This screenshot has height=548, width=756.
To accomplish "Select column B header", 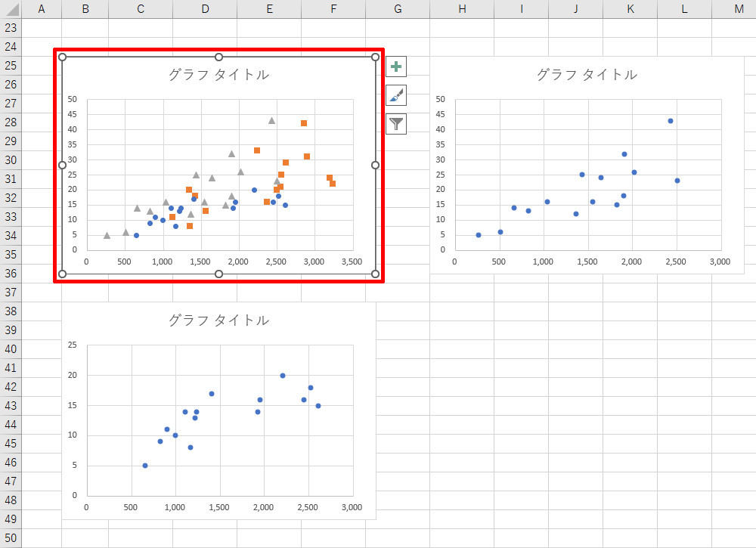I will pos(85,8).
